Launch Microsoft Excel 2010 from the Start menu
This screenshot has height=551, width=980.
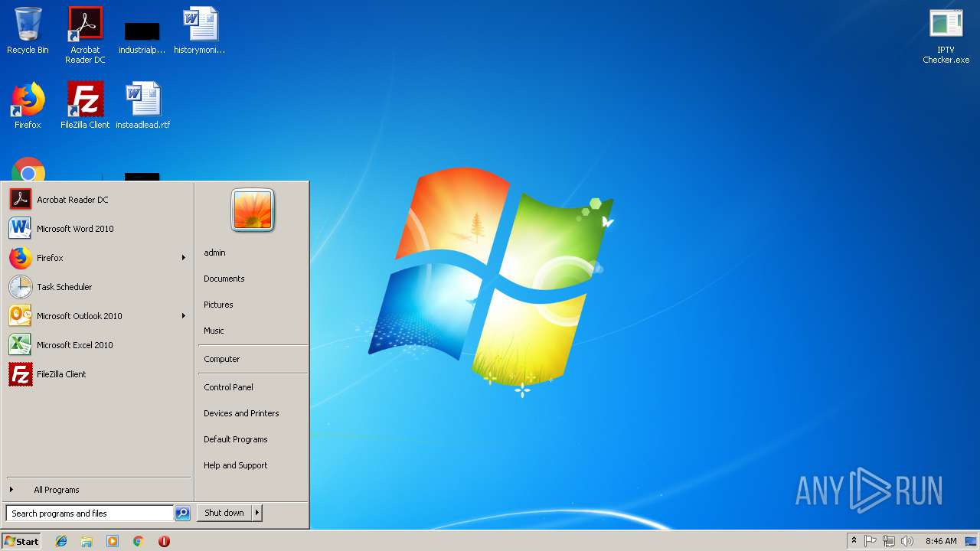(x=98, y=345)
